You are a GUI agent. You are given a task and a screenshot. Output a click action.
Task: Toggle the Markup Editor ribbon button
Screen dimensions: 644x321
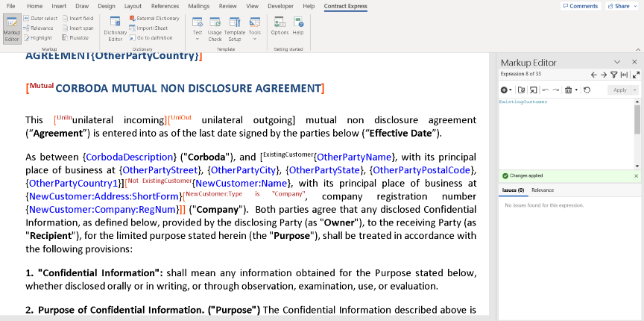pyautogui.click(x=11, y=29)
